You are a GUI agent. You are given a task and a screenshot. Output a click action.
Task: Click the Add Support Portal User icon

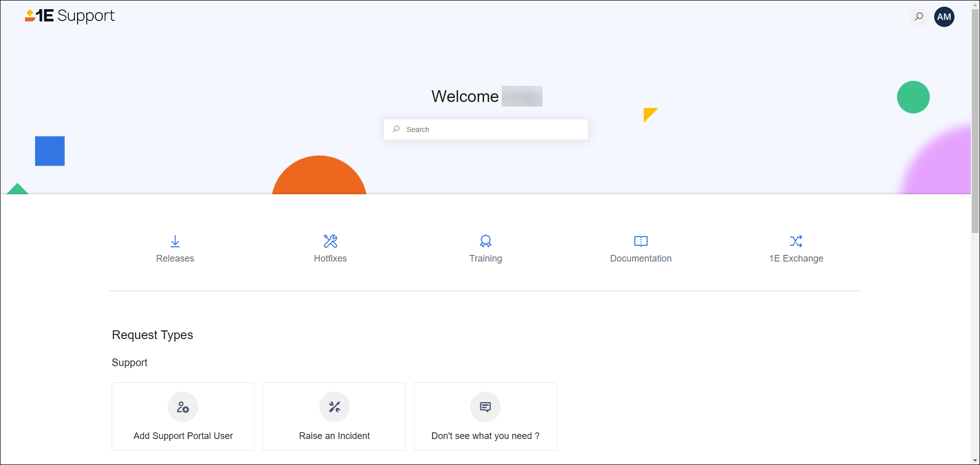[x=183, y=407]
